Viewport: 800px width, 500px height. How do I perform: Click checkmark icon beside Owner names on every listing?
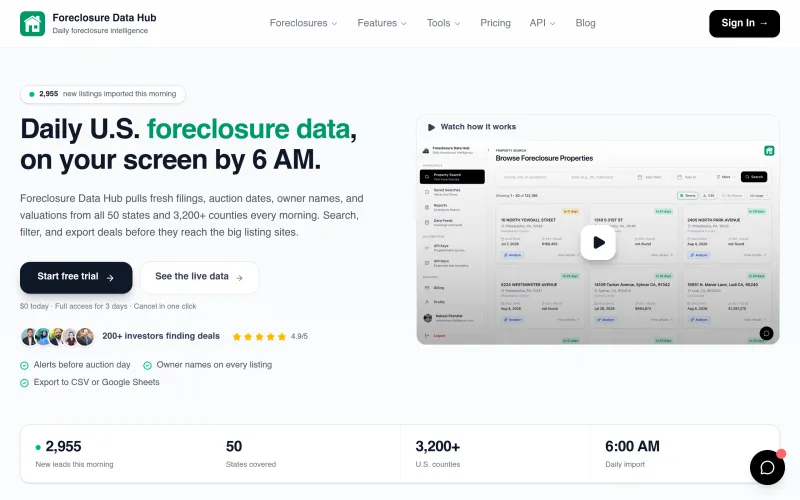147,365
